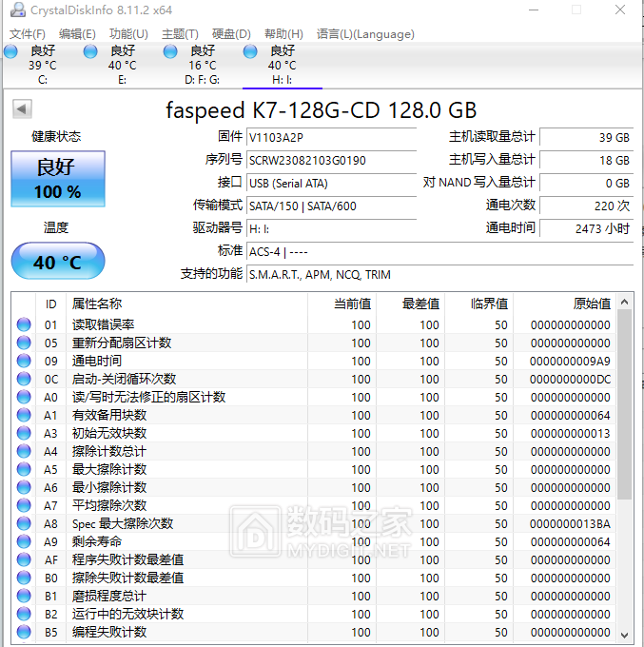Click the drive title faspeed K7-128G-CD 128.0 GB
Image resolution: width=644 pixels, height=647 pixels.
point(322,110)
